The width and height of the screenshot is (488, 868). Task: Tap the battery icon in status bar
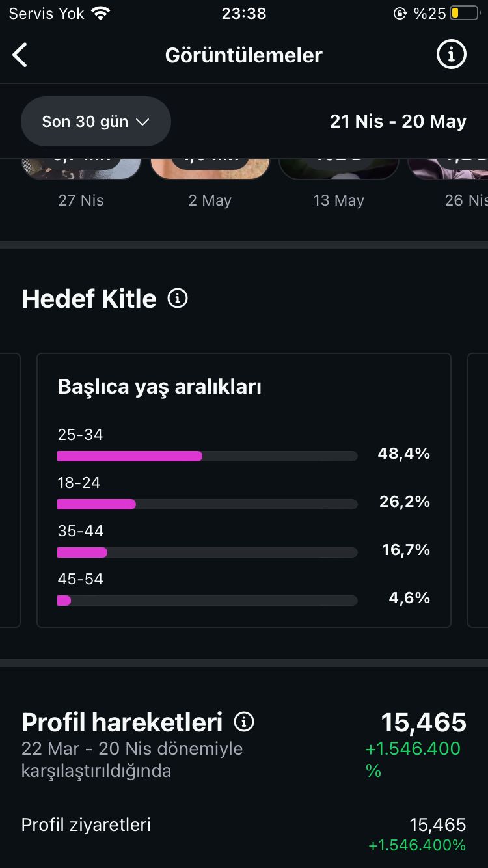(x=464, y=13)
